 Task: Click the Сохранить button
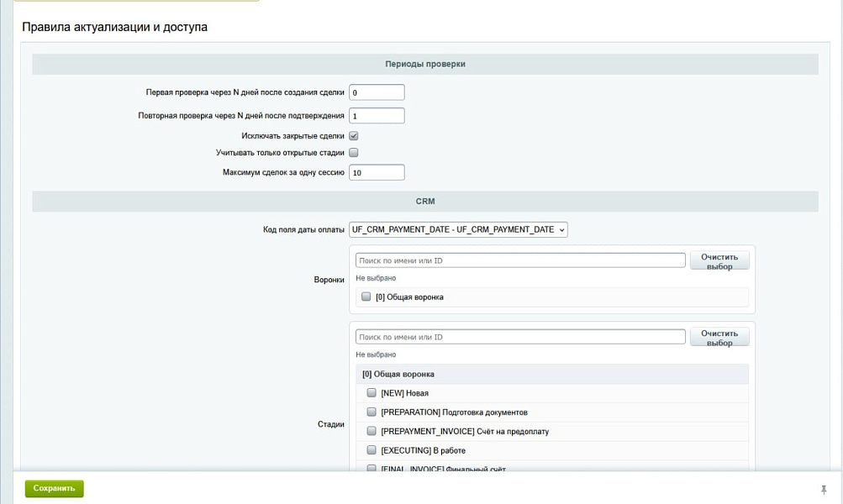tap(55, 488)
